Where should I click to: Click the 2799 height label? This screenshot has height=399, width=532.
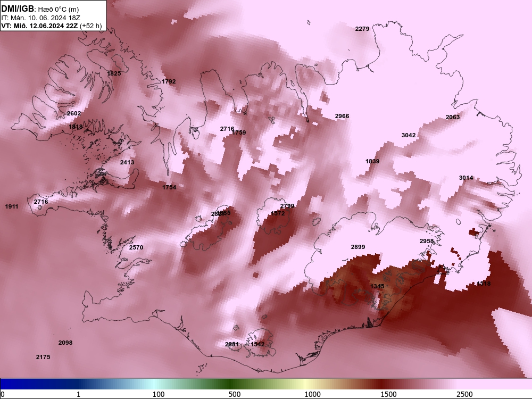(x=287, y=206)
